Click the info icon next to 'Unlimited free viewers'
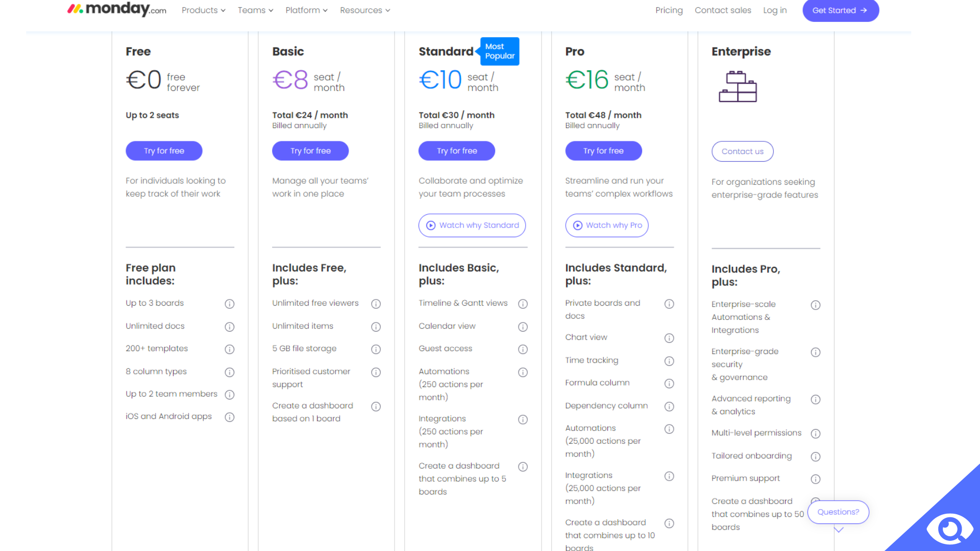This screenshot has height=551, width=980. (376, 304)
